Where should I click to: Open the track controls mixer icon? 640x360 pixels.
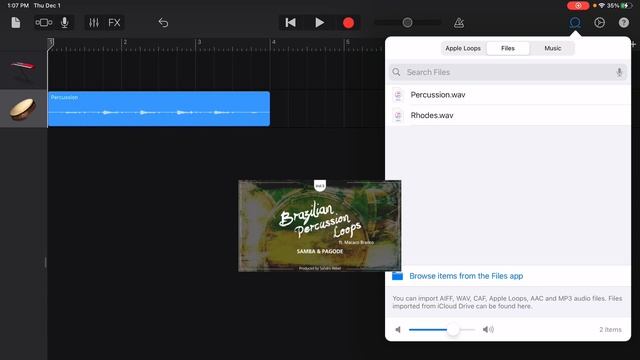click(x=94, y=22)
